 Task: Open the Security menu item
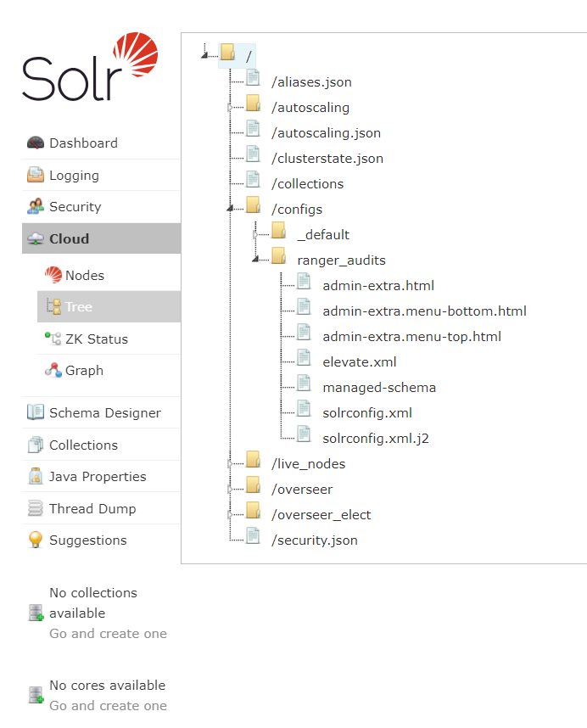[x=101, y=207]
